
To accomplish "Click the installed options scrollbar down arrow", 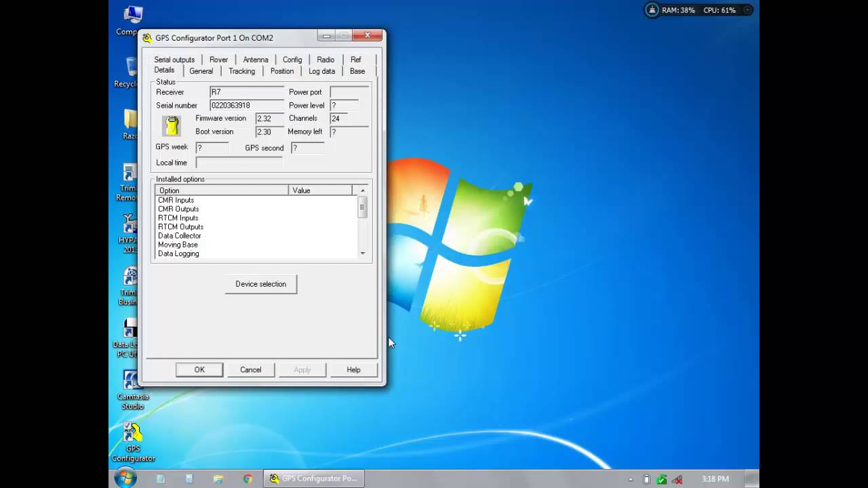I will (363, 253).
